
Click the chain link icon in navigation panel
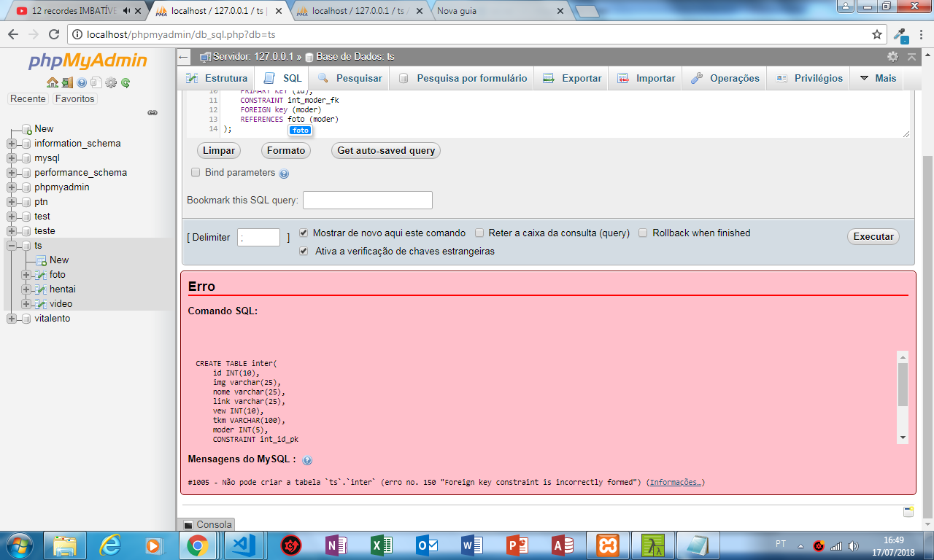[153, 113]
